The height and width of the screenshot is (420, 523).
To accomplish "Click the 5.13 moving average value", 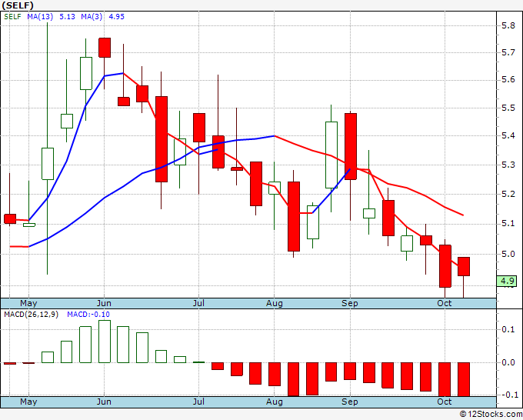I will pos(67,17).
